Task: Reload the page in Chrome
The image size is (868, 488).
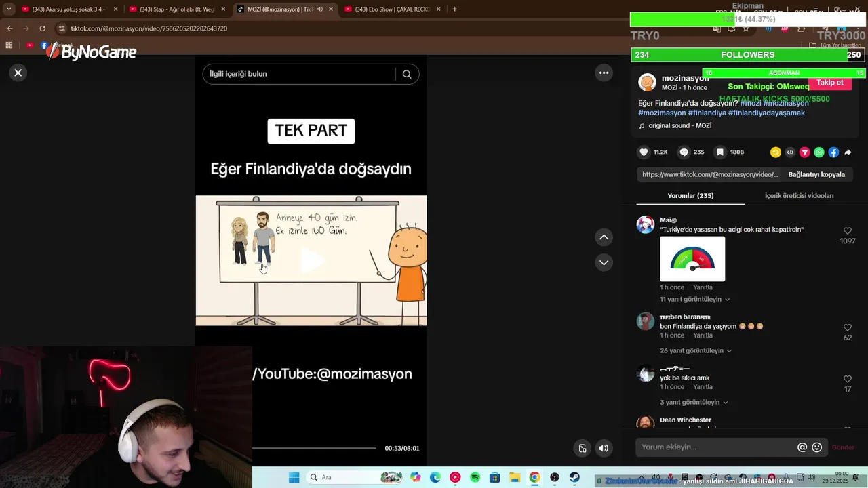Action: [42, 28]
